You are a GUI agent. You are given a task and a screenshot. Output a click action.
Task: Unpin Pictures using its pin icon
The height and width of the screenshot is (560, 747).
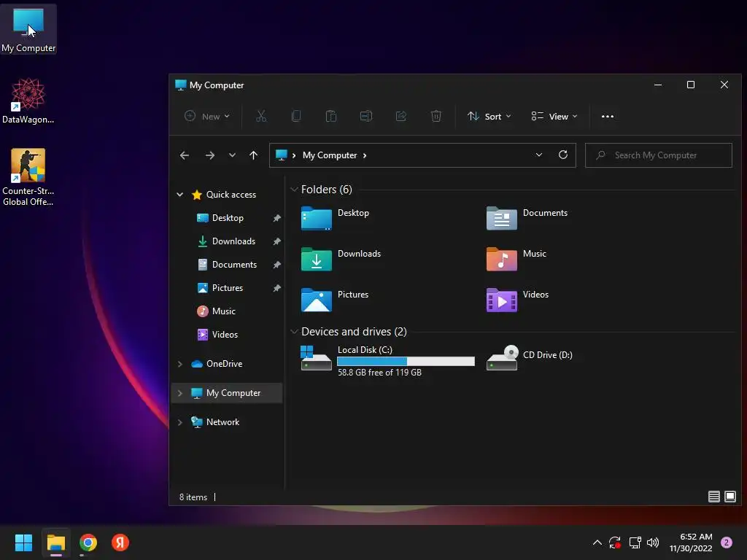pos(276,288)
